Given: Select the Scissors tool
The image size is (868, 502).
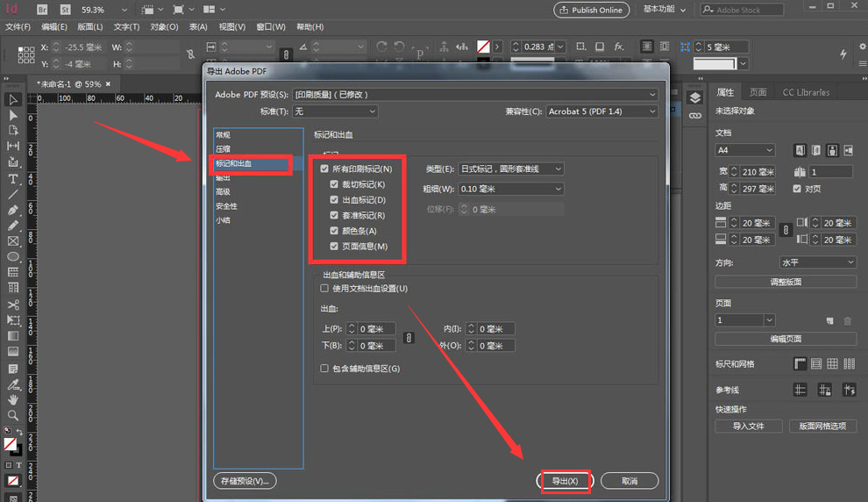Looking at the screenshot, I should tap(13, 305).
